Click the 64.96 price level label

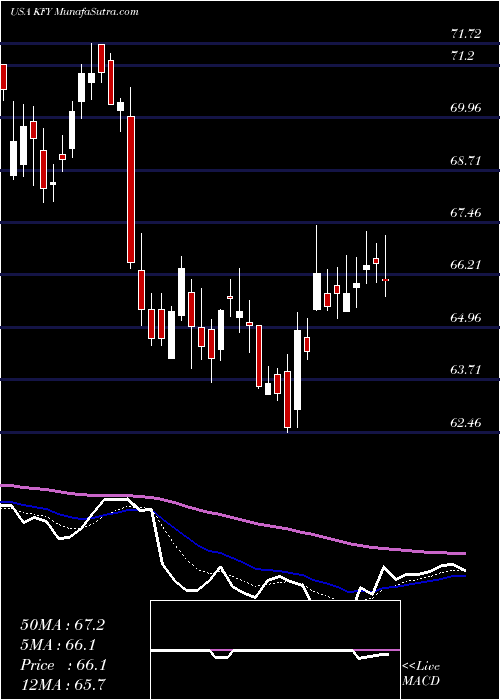coord(466,317)
